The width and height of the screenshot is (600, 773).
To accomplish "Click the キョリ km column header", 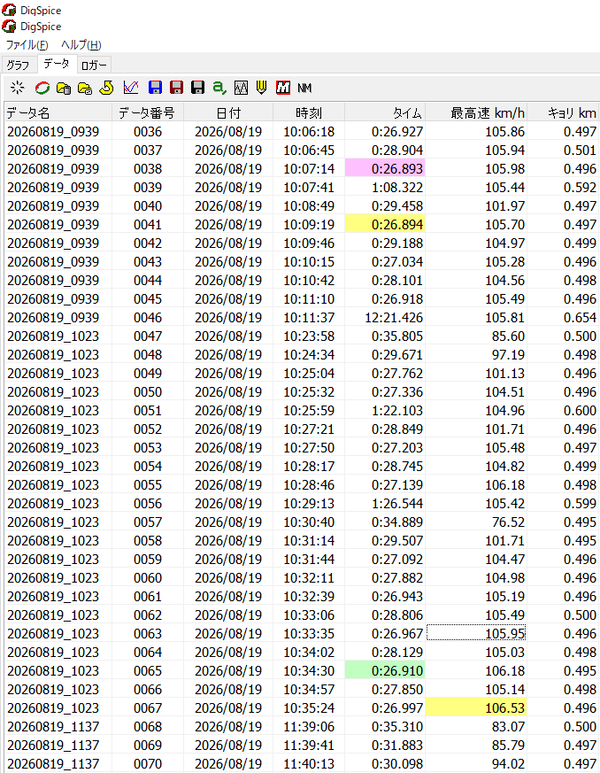I will (x=563, y=113).
